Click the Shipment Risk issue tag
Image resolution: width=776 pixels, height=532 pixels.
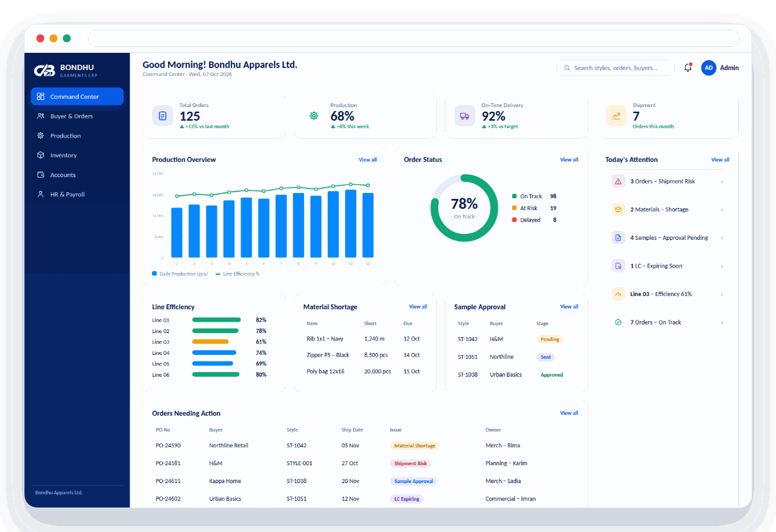pyautogui.click(x=410, y=464)
